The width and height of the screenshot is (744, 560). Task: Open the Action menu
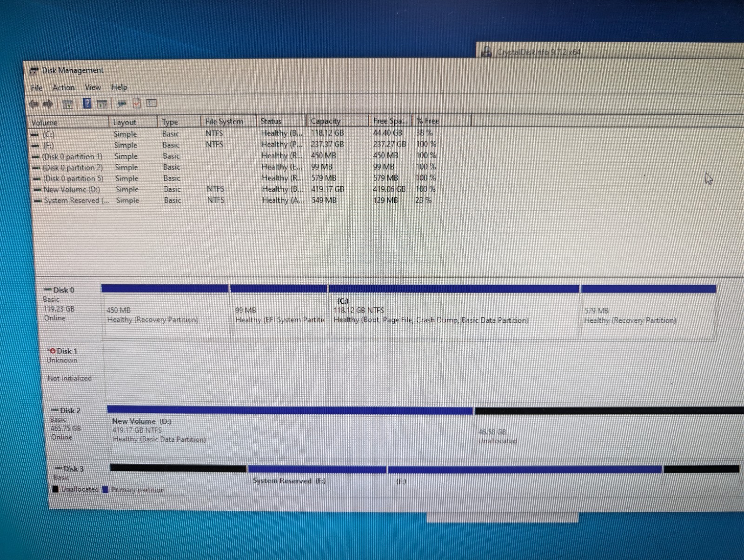(x=63, y=87)
